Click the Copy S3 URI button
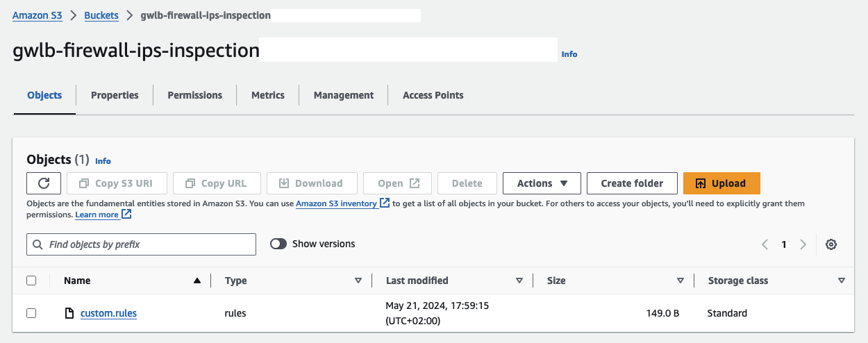The width and height of the screenshot is (868, 343). [115, 183]
